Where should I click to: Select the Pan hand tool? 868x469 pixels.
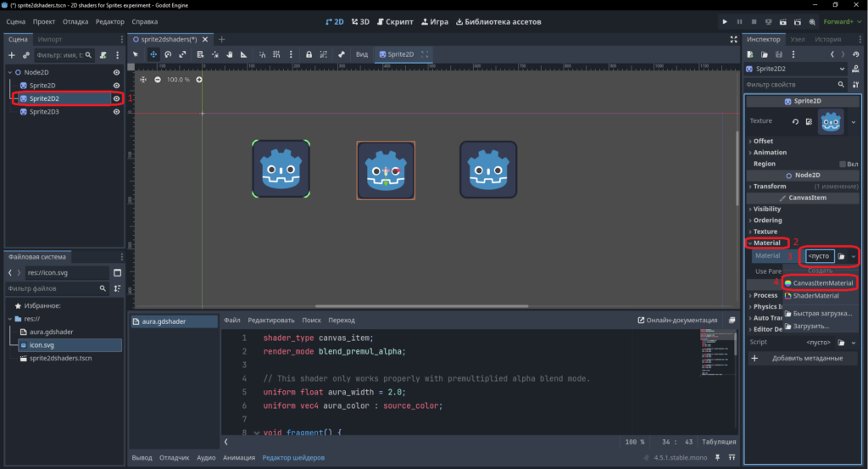point(229,54)
